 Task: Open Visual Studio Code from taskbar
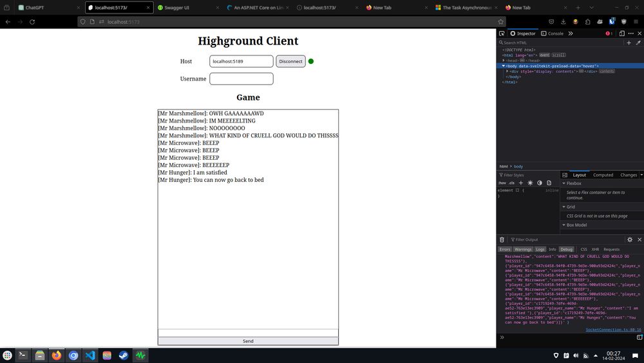click(90, 355)
